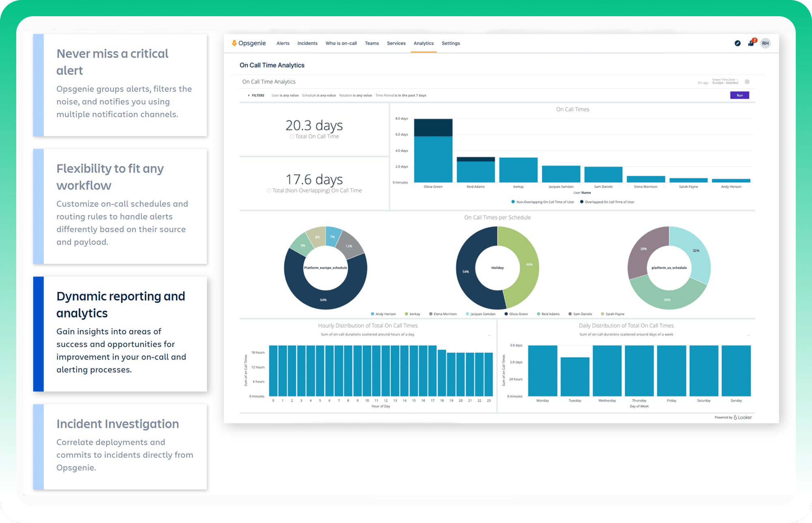
Task: Select Dynamic reporting and analytics card
Action: click(x=120, y=334)
